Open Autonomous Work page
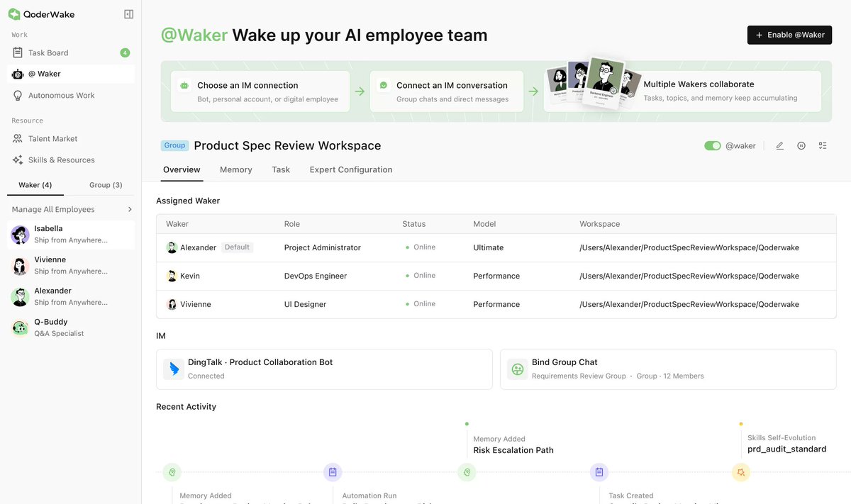This screenshot has height=504, width=851. pyautogui.click(x=71, y=95)
